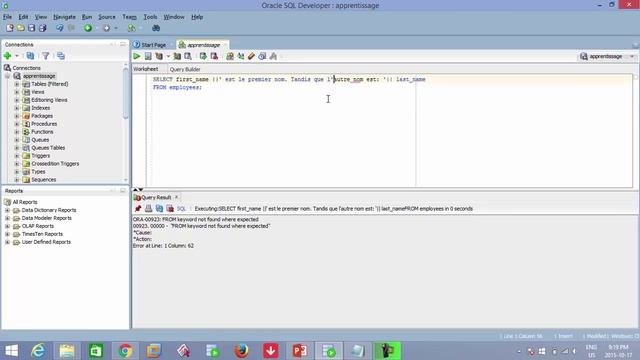
Task: Click the grey Forward navigation arrow icon
Action: click(x=107, y=28)
